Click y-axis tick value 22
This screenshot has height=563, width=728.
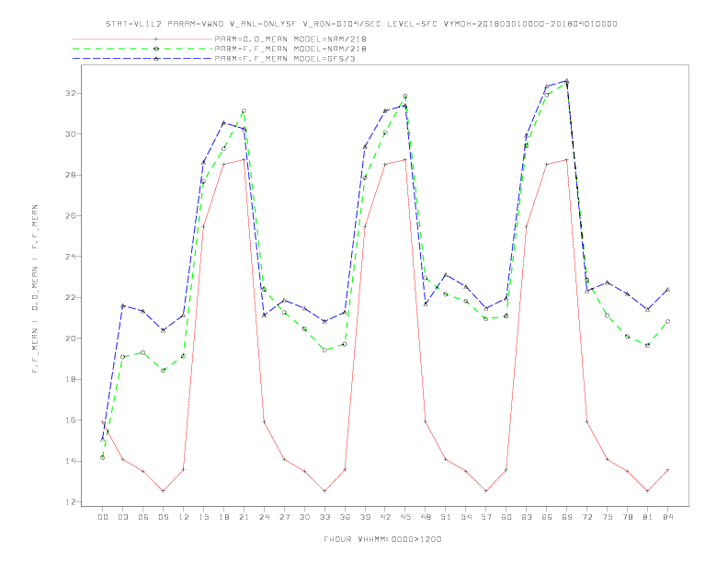[71, 297]
